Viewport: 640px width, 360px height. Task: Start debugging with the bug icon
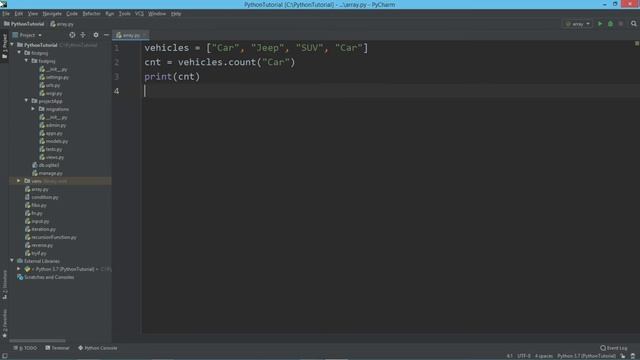(x=611, y=24)
